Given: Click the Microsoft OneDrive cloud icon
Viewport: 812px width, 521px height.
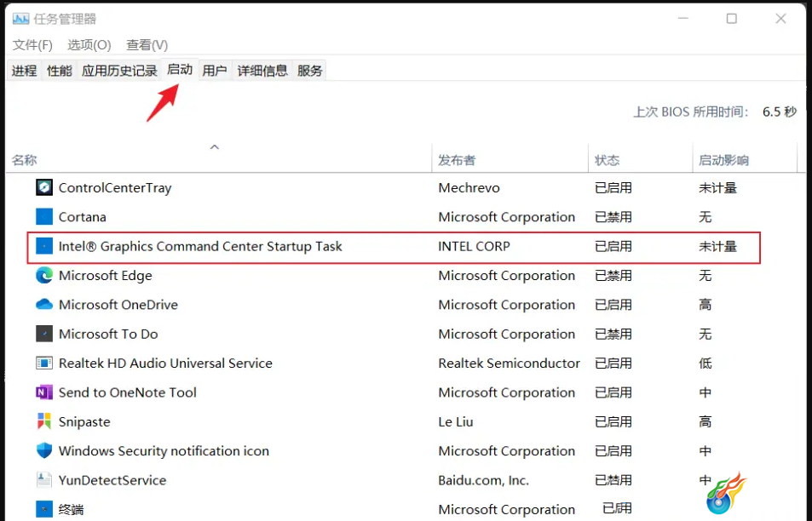Looking at the screenshot, I should (44, 304).
